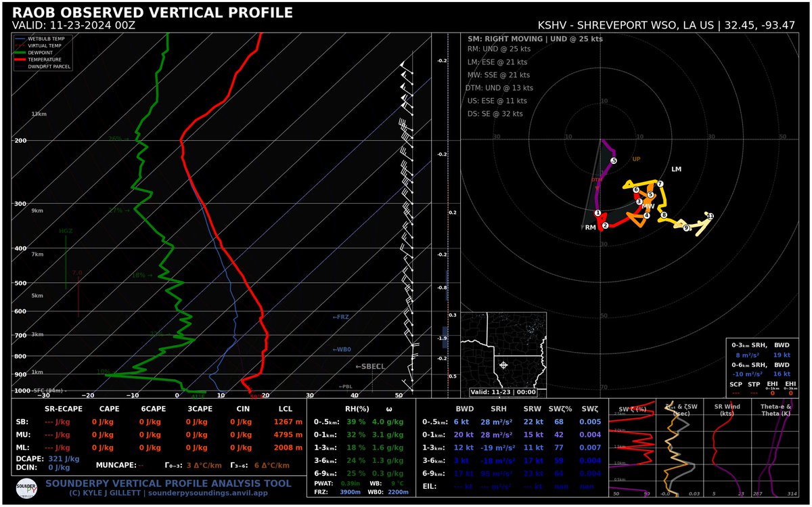Click the US: ESE @ 11 kts line

tap(497, 101)
